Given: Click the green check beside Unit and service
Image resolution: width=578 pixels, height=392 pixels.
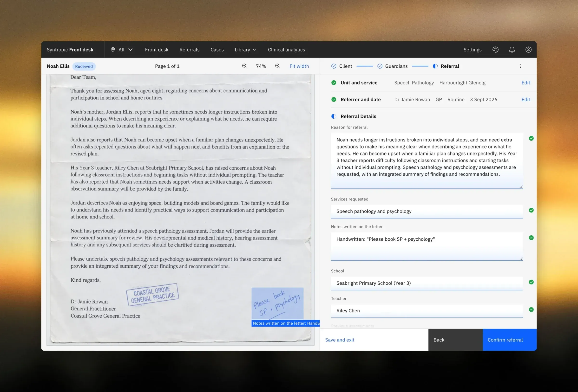Looking at the screenshot, I should click(334, 83).
